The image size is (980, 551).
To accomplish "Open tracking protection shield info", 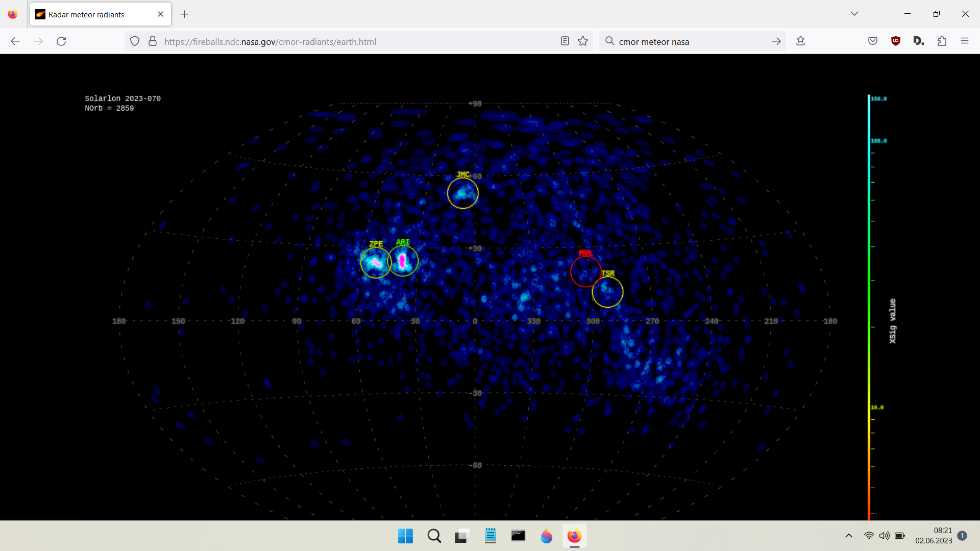I will point(135,41).
